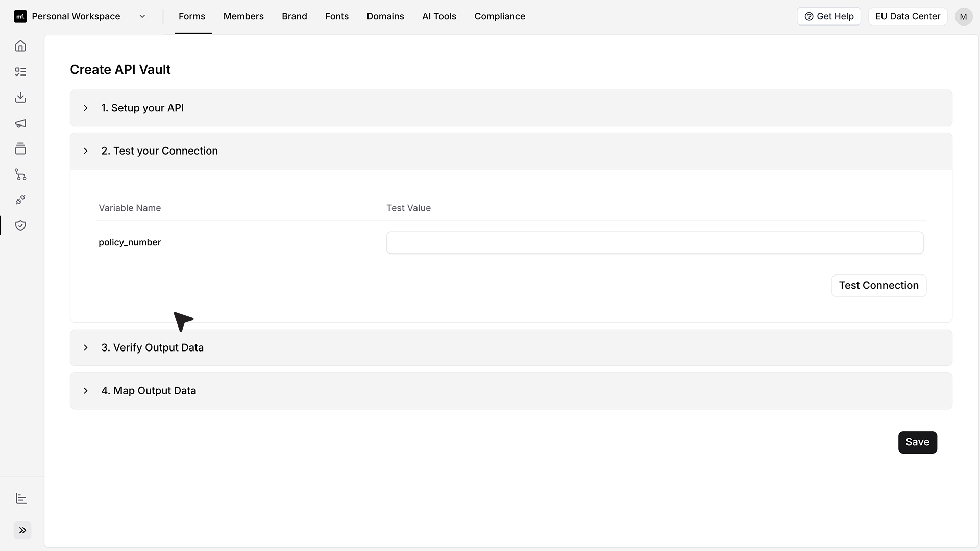The image size is (980, 551).
Task: Expand the sidebar with double-arrow icon
Action: point(22,530)
